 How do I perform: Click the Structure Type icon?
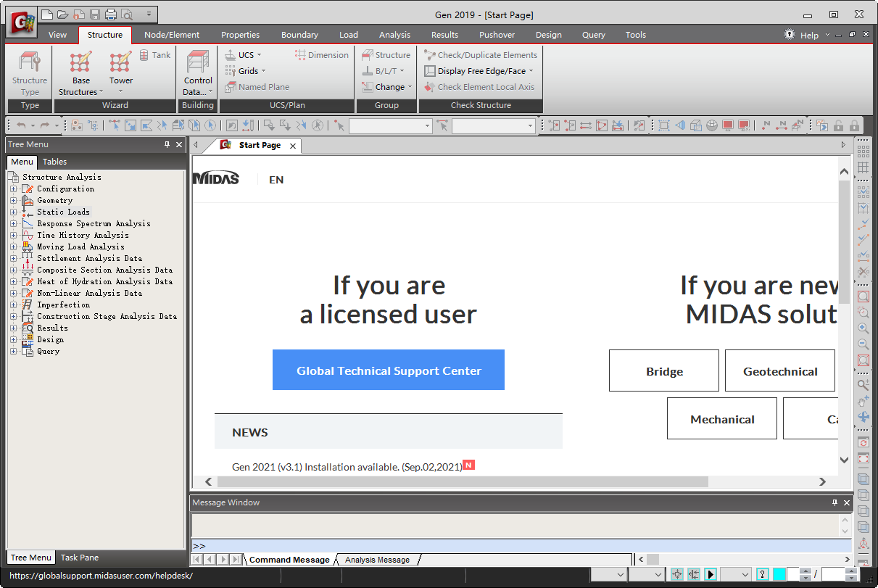[30, 62]
